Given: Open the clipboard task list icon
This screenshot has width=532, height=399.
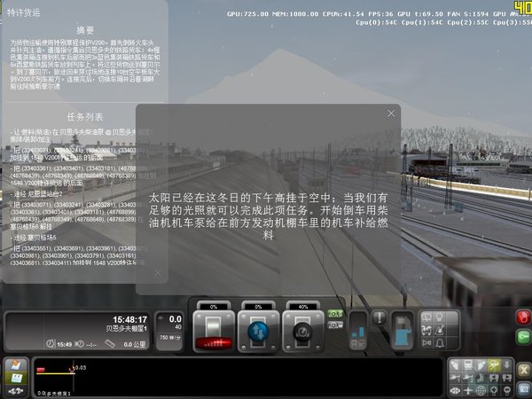Looking at the screenshot, I should [16, 378].
